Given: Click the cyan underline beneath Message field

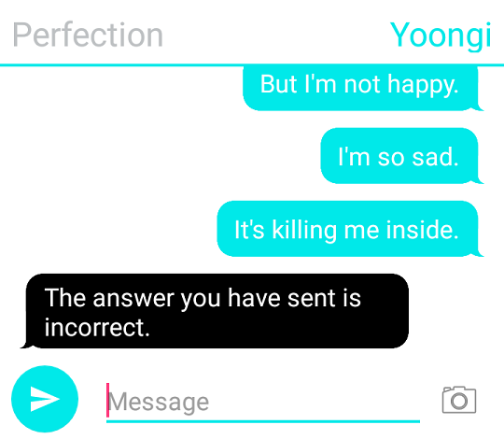Looking at the screenshot, I should 263,421.
